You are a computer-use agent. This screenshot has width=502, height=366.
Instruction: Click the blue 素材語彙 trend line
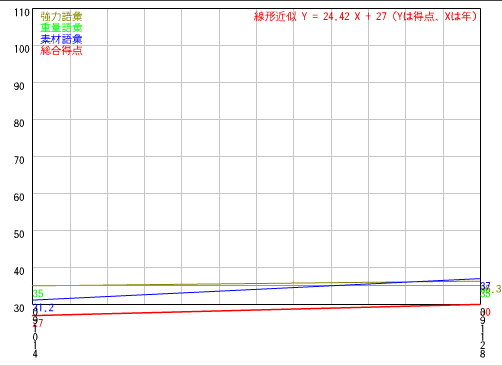(257, 289)
